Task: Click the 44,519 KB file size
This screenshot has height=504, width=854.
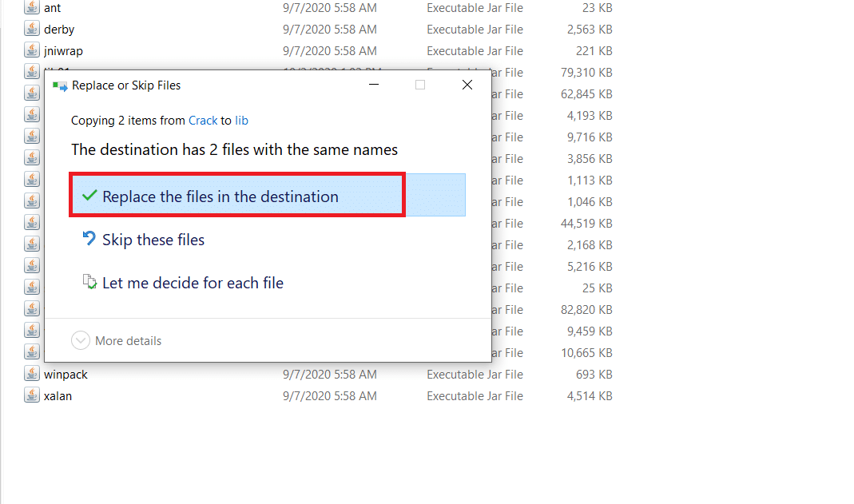Action: coord(586,224)
